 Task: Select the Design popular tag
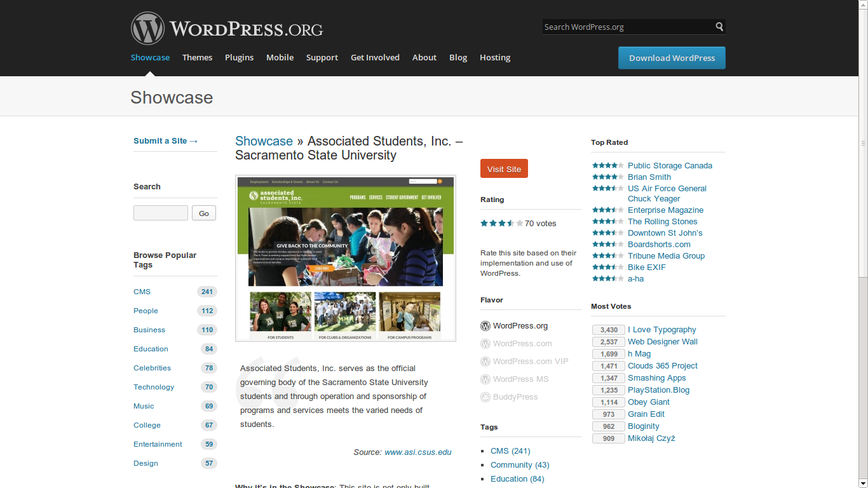[x=146, y=463]
